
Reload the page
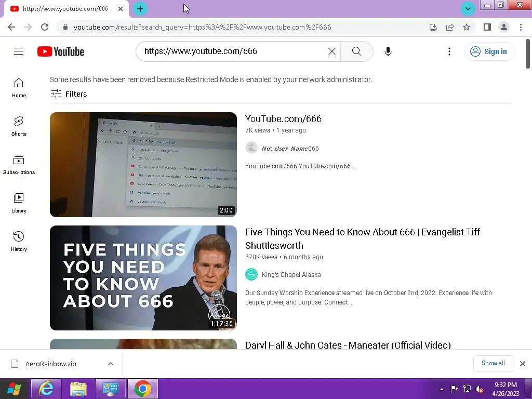[45, 27]
